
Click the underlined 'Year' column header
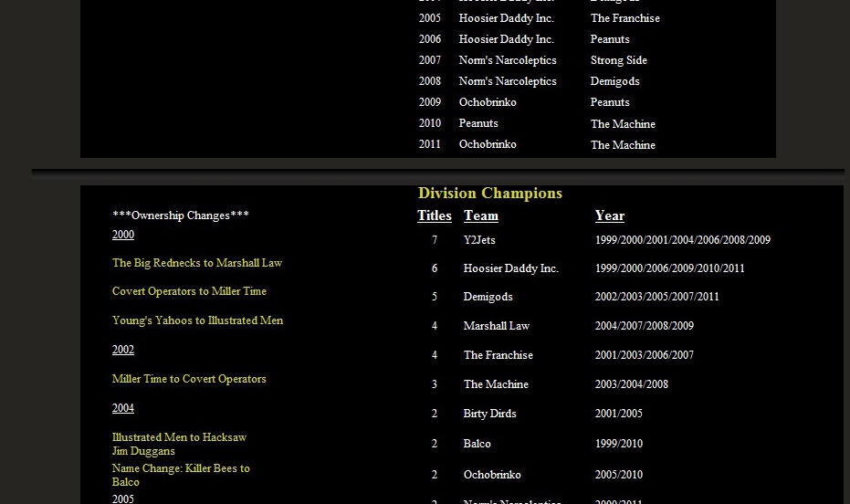610,216
